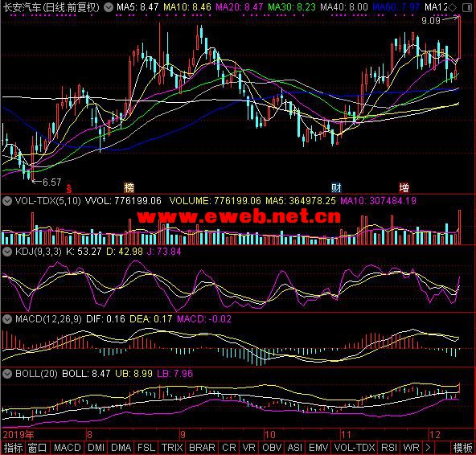Viewport: 476px width, 455px height.
Task: Open the 模板 template button
Action: point(462,448)
